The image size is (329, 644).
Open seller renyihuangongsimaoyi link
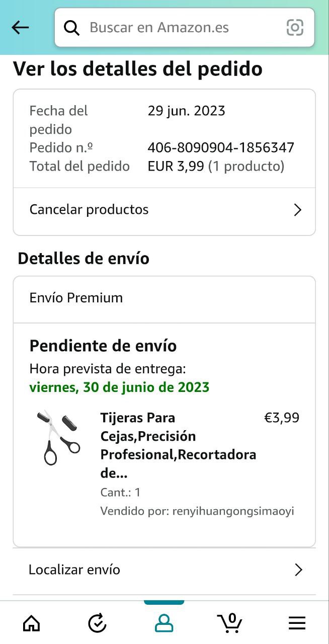pos(197,511)
